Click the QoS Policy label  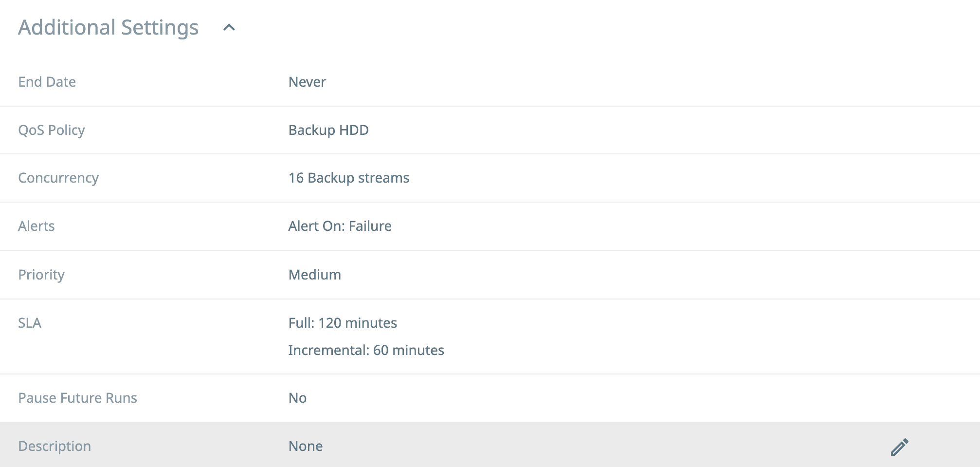51,130
